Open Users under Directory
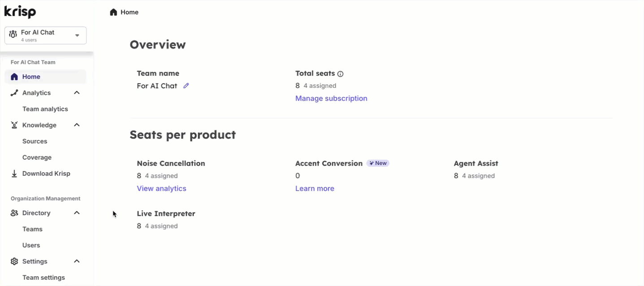This screenshot has width=644, height=286. [x=31, y=245]
